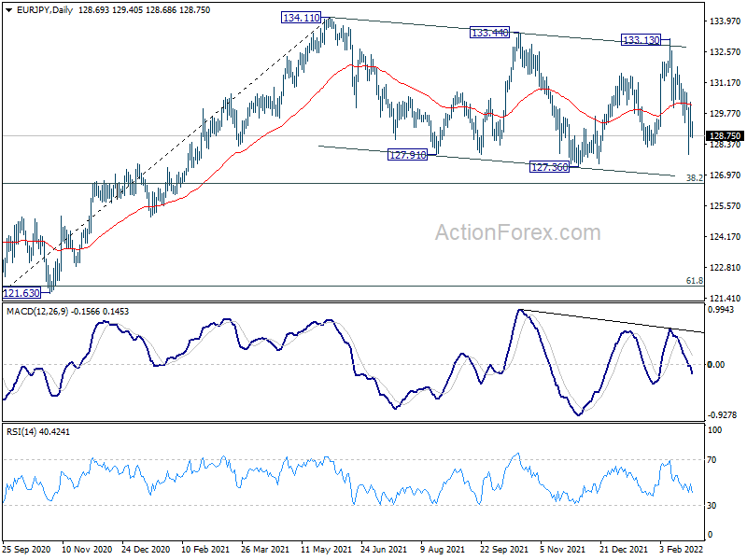Click the 133.440 price label
The image size is (747, 560).
489,33
